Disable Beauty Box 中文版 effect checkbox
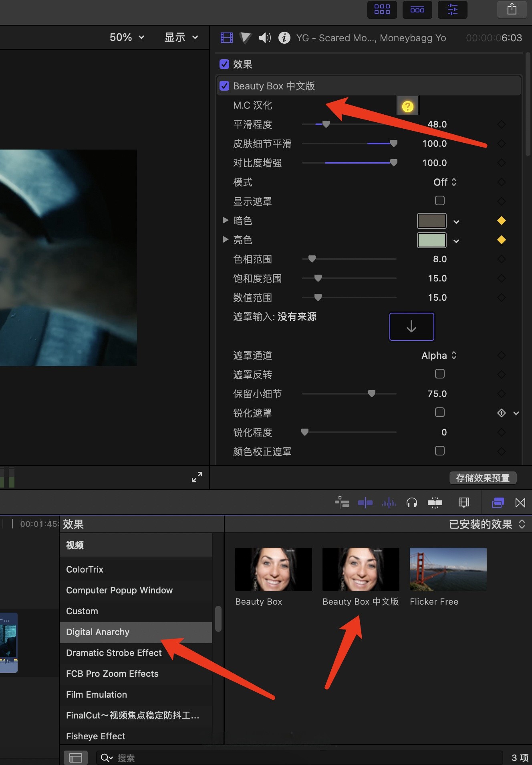The image size is (532, 765). tap(224, 86)
